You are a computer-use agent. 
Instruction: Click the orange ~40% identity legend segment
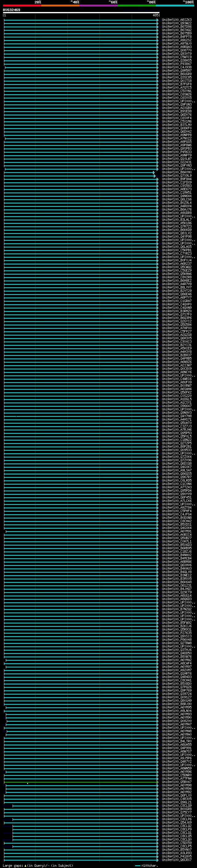[60, 6]
